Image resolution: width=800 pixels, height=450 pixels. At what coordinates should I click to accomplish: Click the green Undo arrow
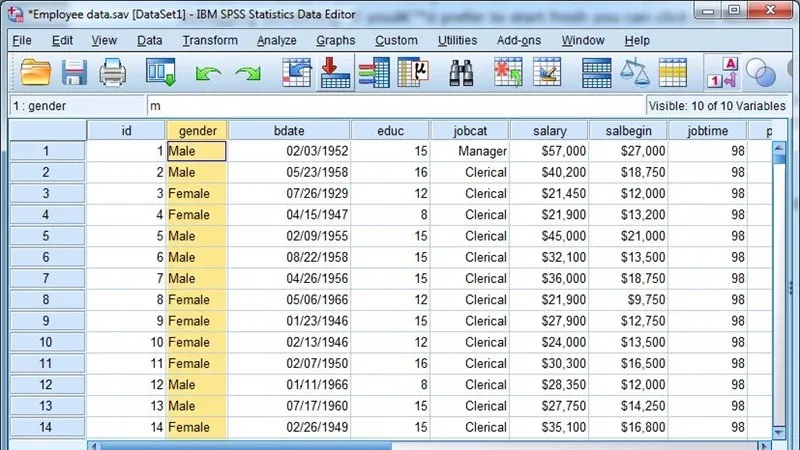(x=208, y=74)
